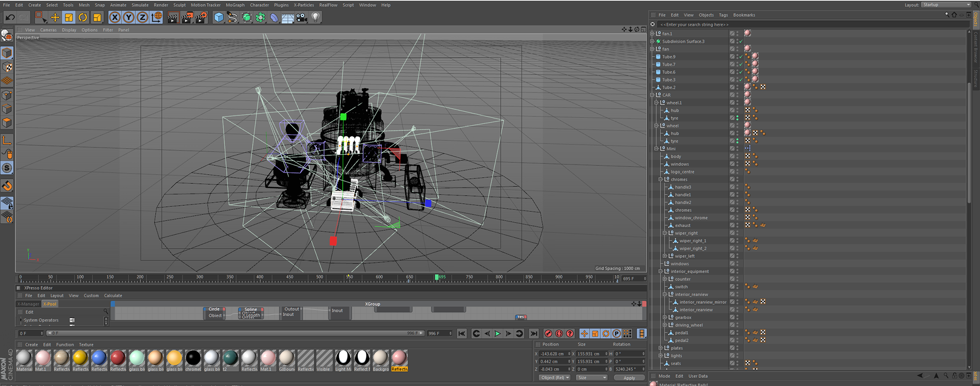Expand the fan.1 object tree
Viewport: 980px width, 386px height.
click(652, 34)
